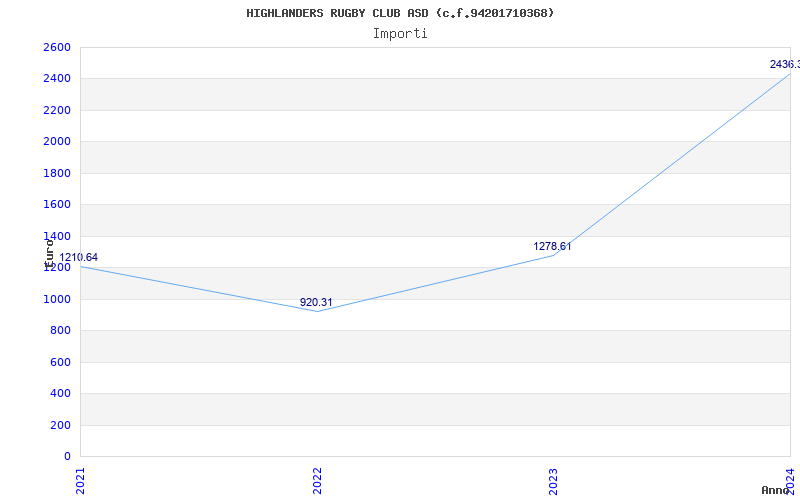This screenshot has width=800, height=500.
Task: Click the chart title HIGHLANDERS RUGBY CLUB ASD
Action: (x=400, y=13)
